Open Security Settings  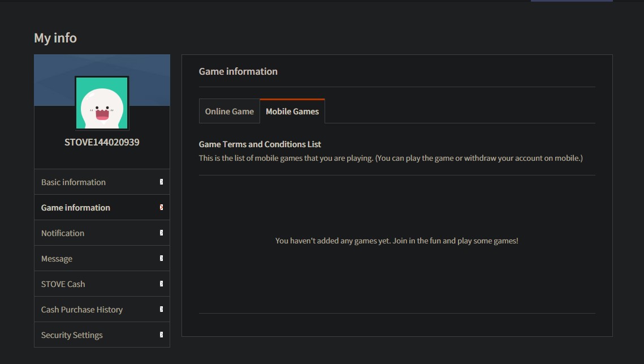71,335
